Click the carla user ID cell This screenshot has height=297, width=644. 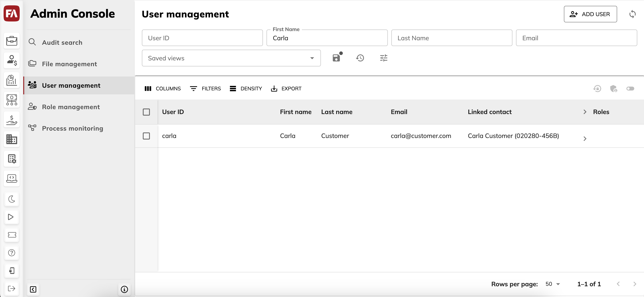pyautogui.click(x=169, y=136)
